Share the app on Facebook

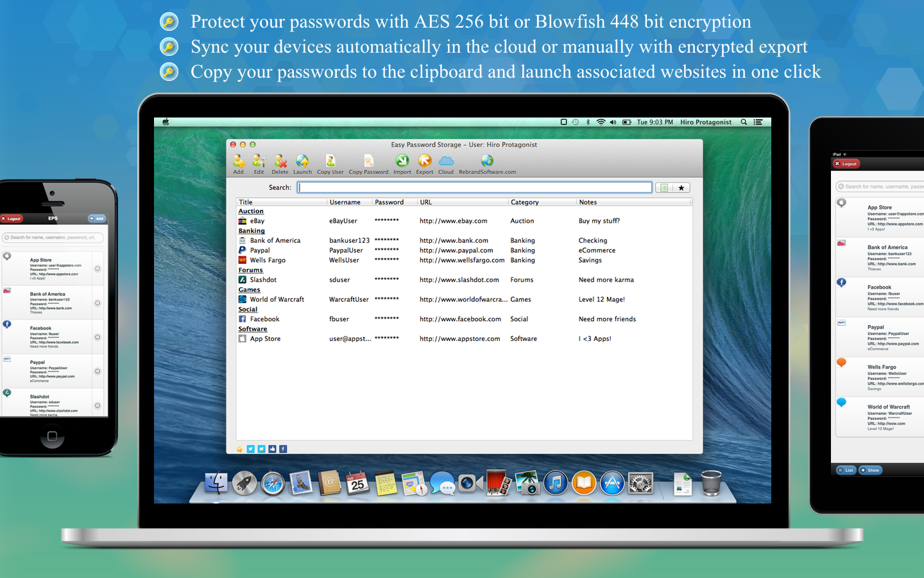[283, 449]
